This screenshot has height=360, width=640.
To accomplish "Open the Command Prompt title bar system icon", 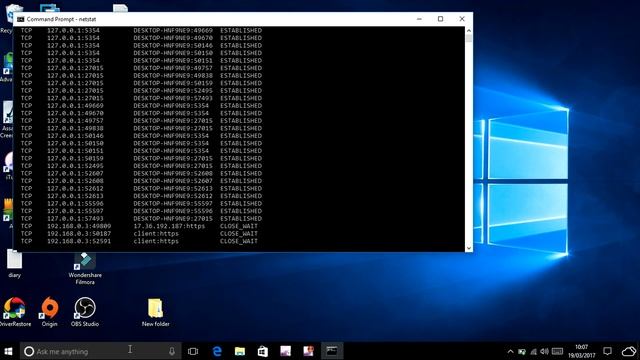I will (x=20, y=19).
